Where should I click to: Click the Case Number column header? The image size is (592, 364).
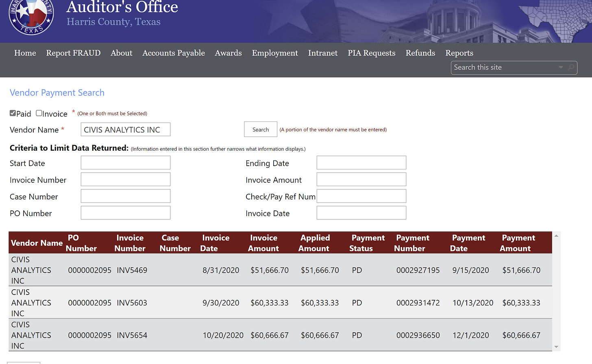175,243
